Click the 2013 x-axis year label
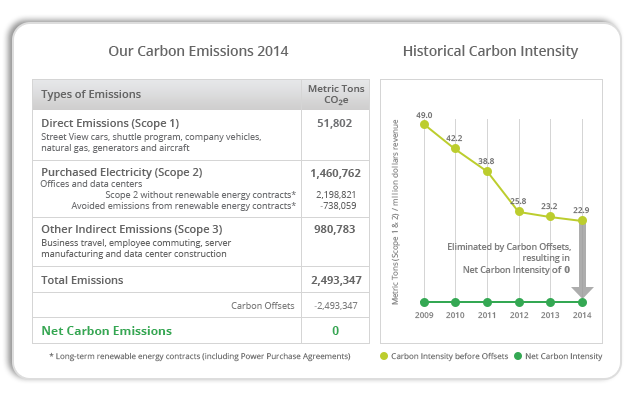 point(550,315)
